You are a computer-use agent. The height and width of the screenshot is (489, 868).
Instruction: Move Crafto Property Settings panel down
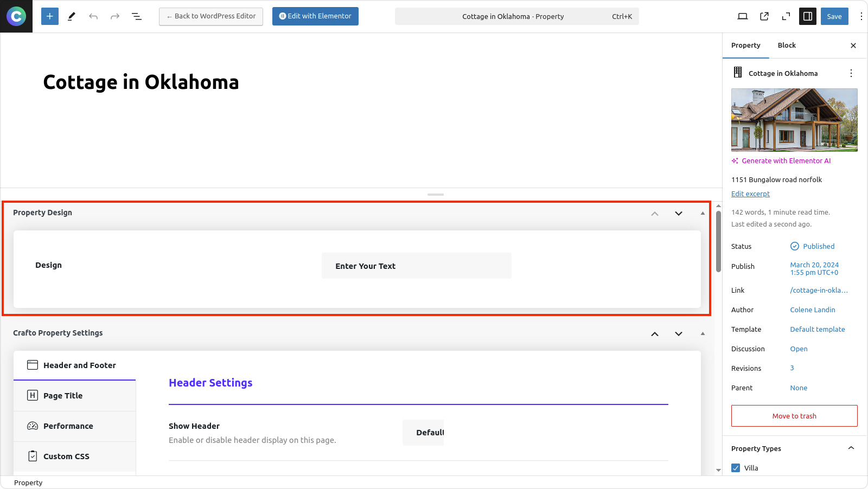click(x=678, y=333)
